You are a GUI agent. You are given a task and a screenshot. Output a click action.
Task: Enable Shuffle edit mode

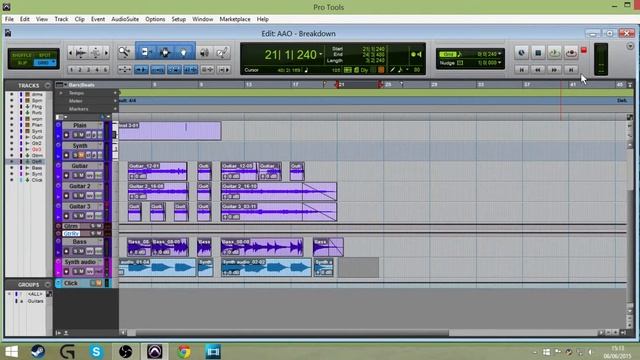(21, 55)
